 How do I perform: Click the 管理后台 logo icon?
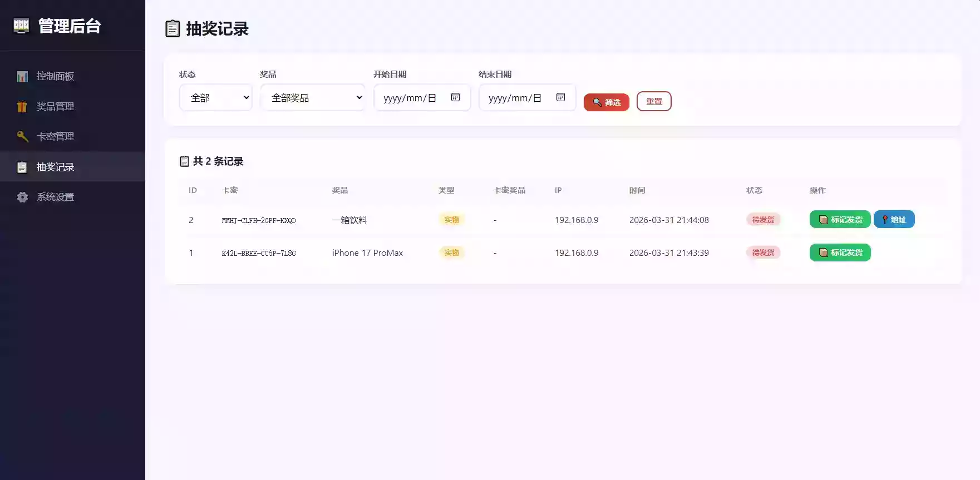(21, 26)
